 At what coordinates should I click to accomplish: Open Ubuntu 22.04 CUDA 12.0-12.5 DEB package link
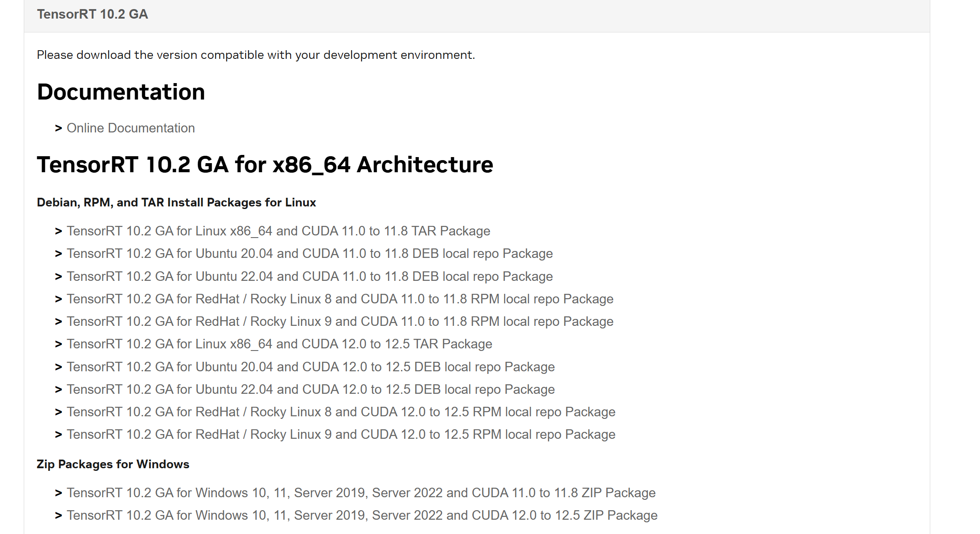pos(310,389)
